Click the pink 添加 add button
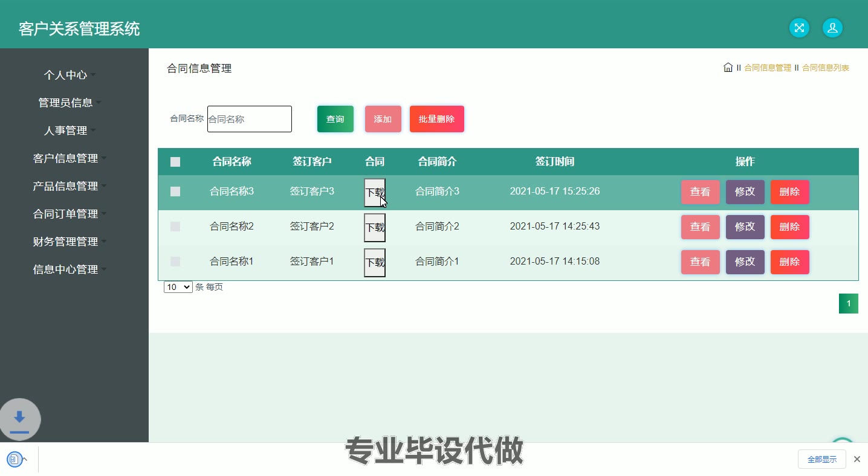Image resolution: width=868 pixels, height=476 pixels. (x=383, y=119)
